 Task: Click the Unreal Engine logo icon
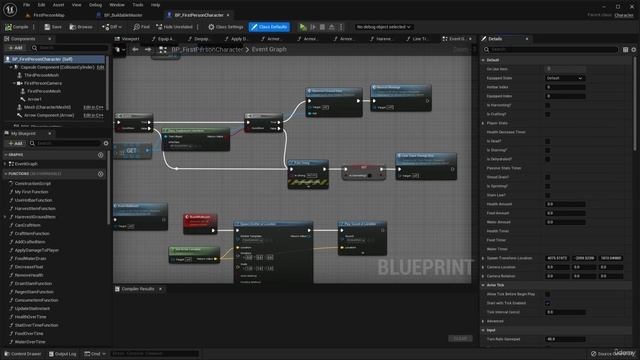10,9
